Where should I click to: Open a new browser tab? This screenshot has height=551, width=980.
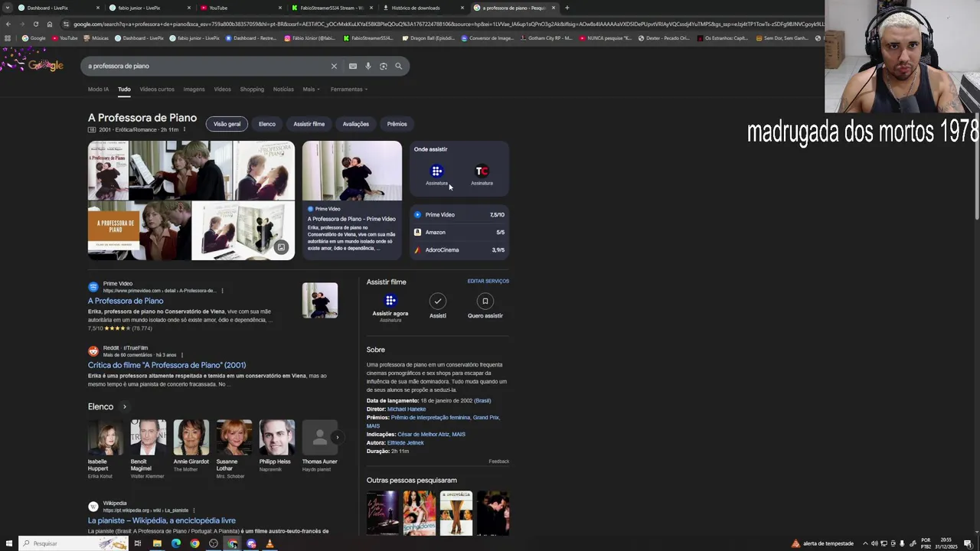[x=567, y=8]
